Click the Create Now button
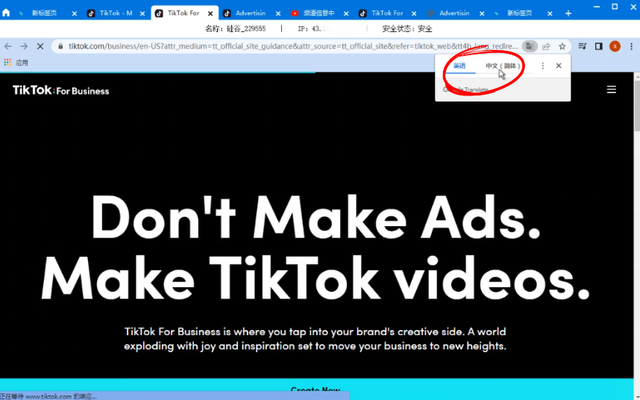Image resolution: width=640 pixels, height=400 pixels. pos(315,390)
